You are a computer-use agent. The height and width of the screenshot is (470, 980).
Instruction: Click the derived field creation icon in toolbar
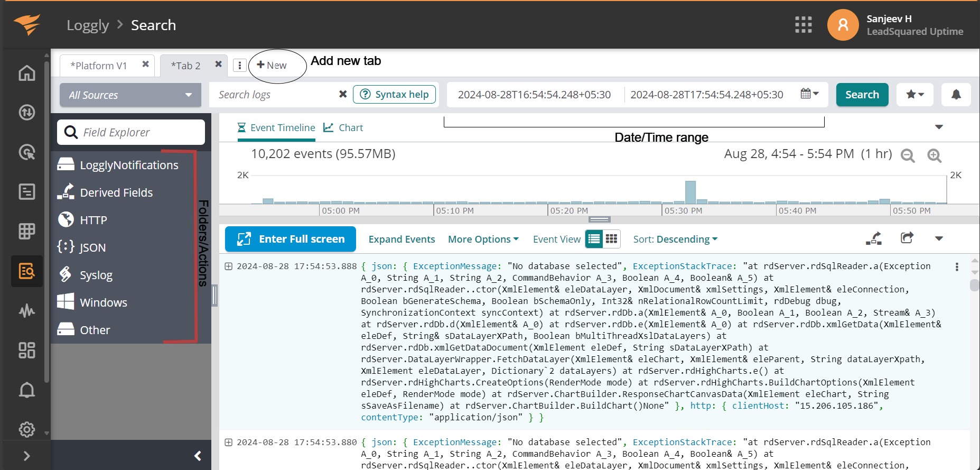coord(874,238)
